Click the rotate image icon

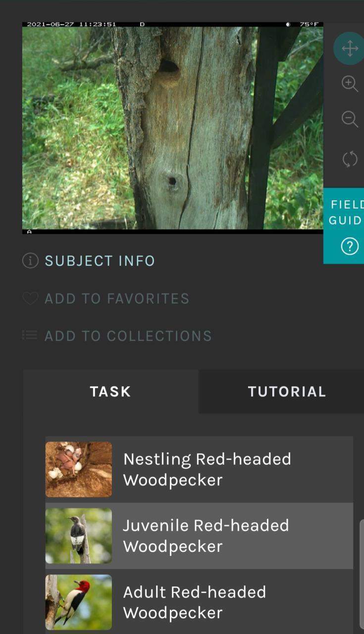(350, 159)
